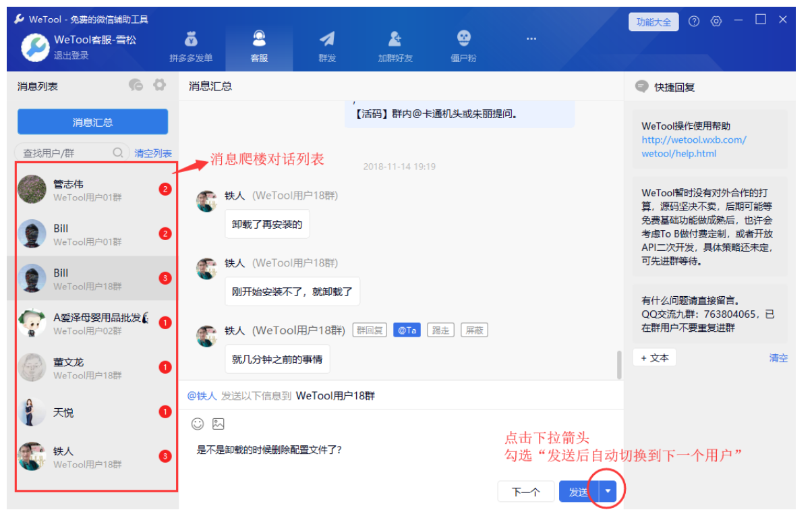Image resolution: width=812 pixels, height=512 pixels.
Task: Switch to the 客服 tab
Action: pos(259,46)
